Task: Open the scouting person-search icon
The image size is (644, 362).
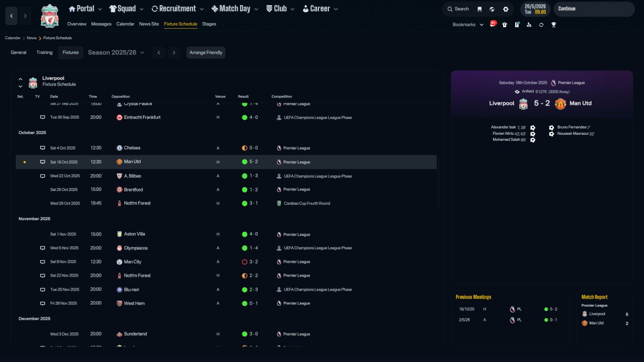Action: 529,25
